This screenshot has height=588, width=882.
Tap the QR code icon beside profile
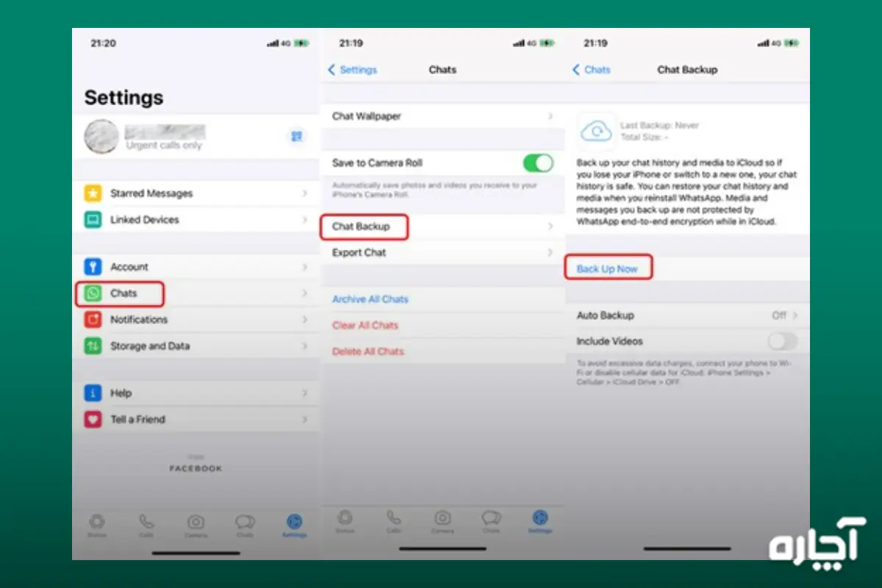point(296,137)
